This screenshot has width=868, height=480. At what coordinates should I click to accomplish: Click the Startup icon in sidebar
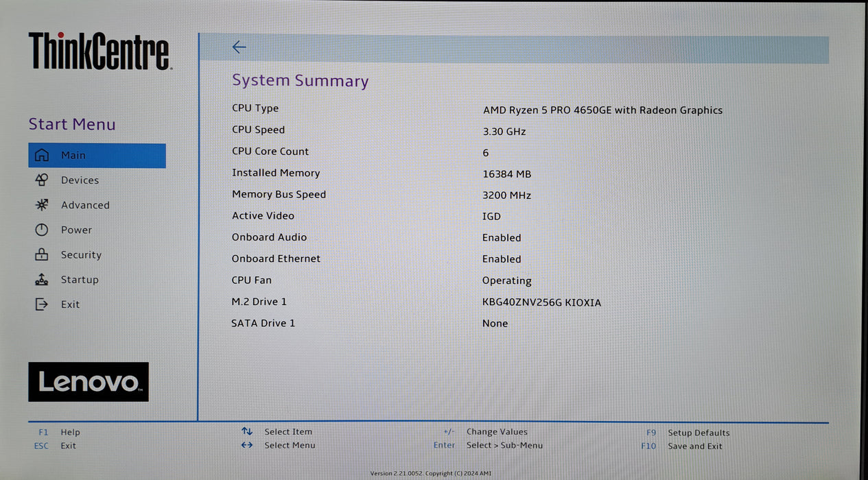click(x=42, y=280)
